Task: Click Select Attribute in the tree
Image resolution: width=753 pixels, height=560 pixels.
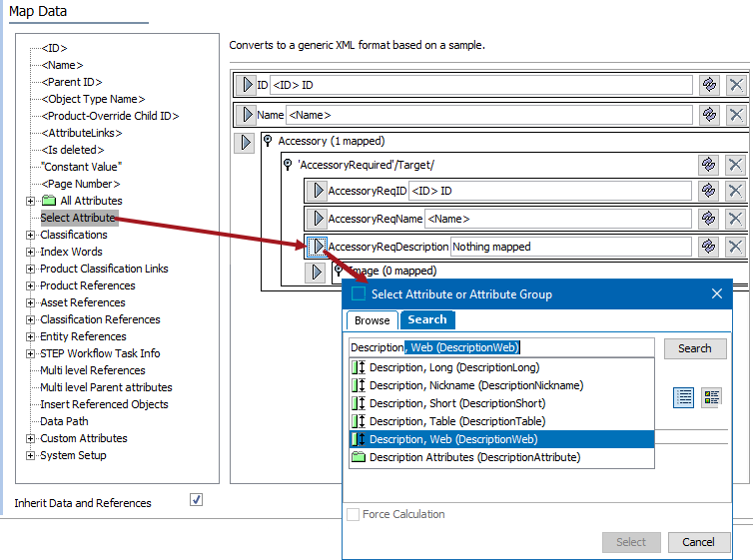Action: point(78,218)
